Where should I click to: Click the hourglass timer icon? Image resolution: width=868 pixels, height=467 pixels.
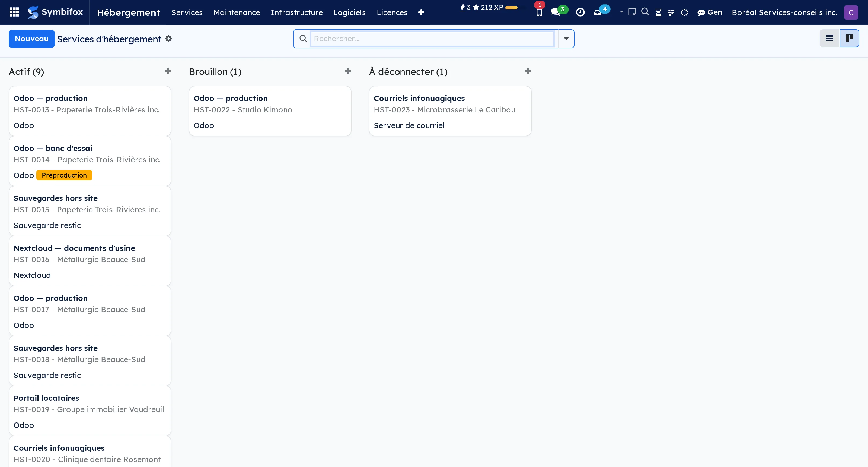point(658,12)
